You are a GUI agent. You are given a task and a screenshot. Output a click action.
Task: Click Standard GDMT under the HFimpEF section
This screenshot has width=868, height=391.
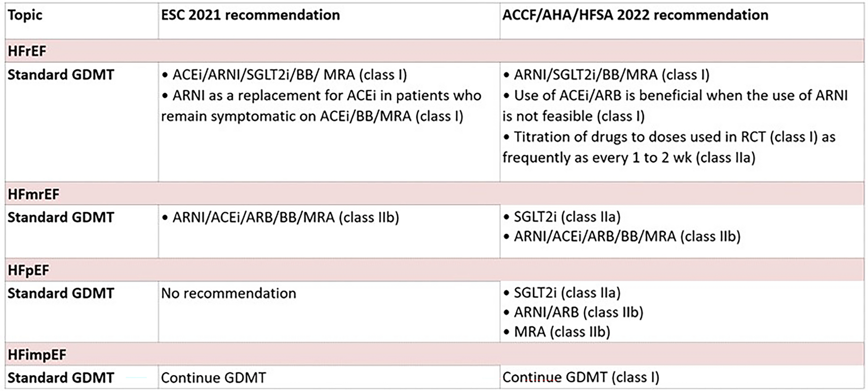pyautogui.click(x=61, y=378)
